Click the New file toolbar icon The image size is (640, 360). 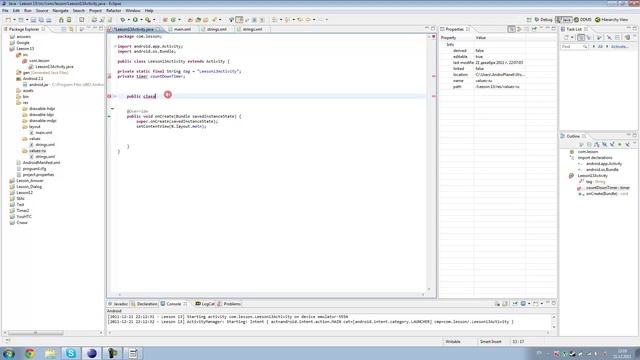pos(8,20)
